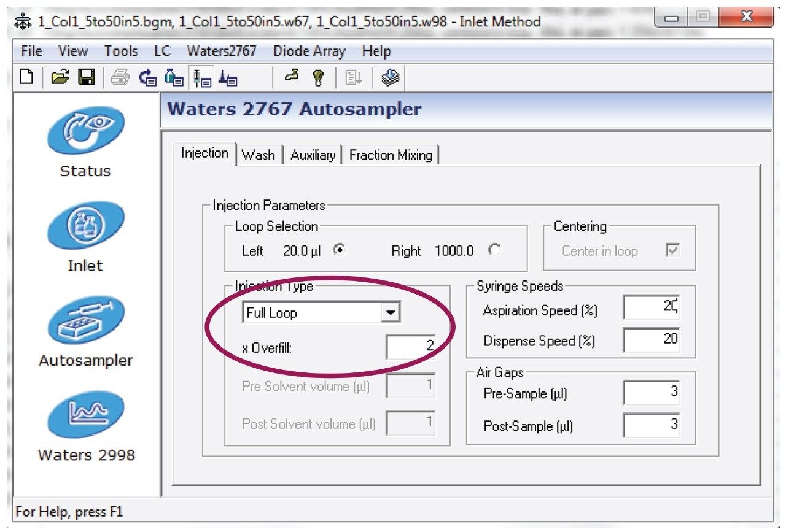Click the x Overfill input field
The image size is (786, 532).
(x=411, y=347)
